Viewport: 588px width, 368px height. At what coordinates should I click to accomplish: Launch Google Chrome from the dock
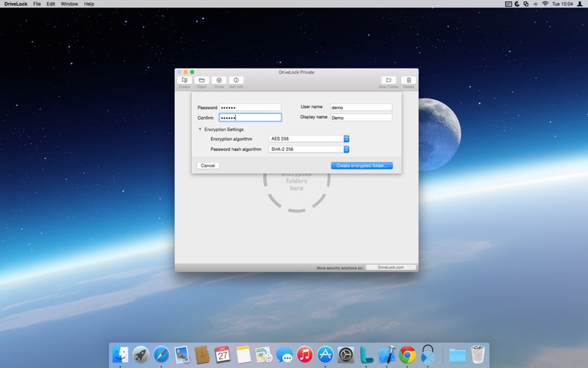[407, 354]
